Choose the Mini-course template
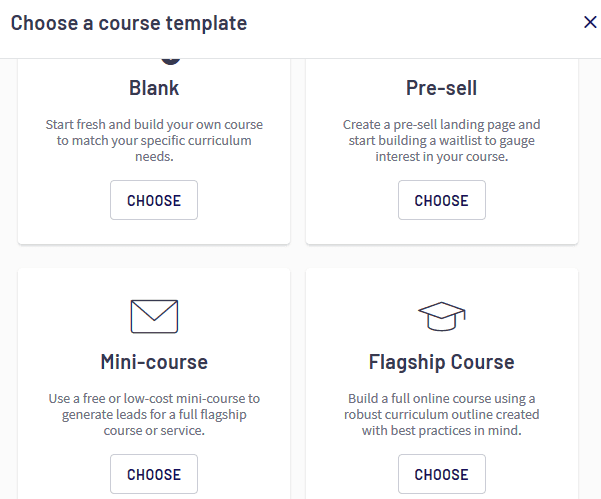Viewport: 601px width, 499px height. tap(154, 474)
